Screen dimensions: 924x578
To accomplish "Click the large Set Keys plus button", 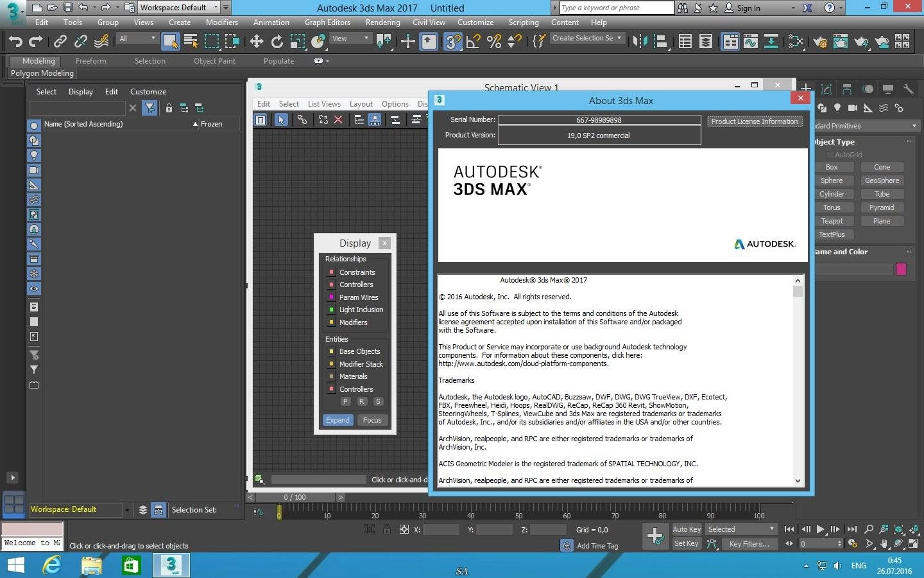I will (655, 536).
